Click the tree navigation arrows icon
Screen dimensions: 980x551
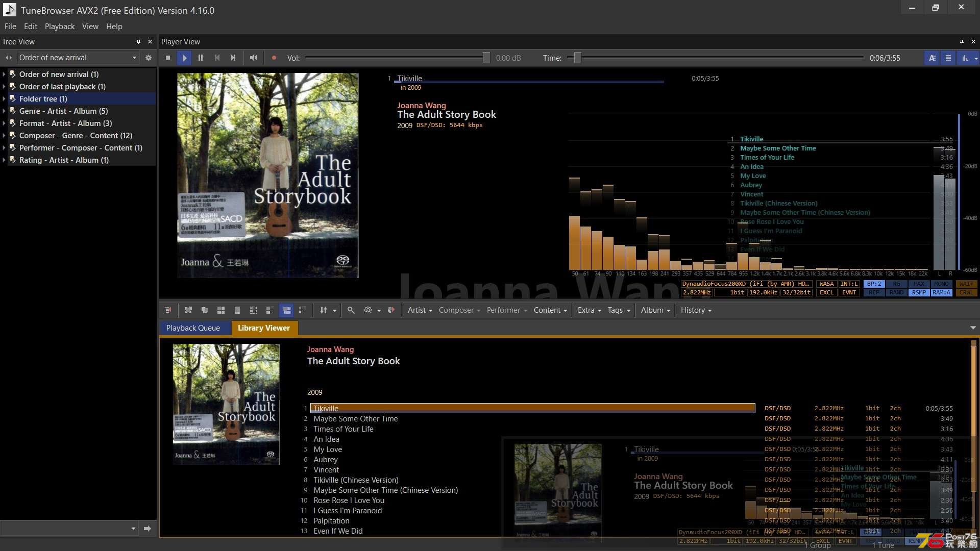[x=8, y=58]
